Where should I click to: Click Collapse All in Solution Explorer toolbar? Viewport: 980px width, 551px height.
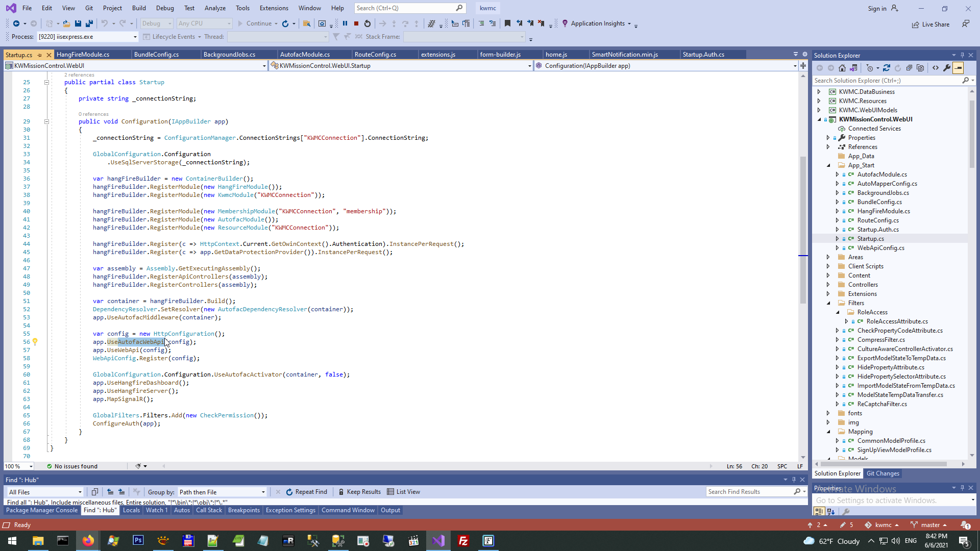(909, 68)
